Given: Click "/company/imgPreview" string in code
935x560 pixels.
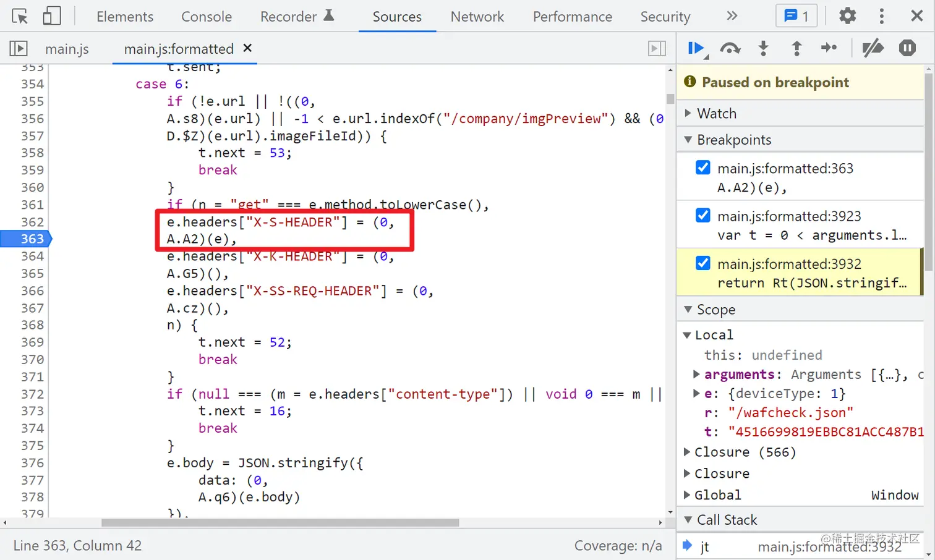Looking at the screenshot, I should pyautogui.click(x=526, y=118).
